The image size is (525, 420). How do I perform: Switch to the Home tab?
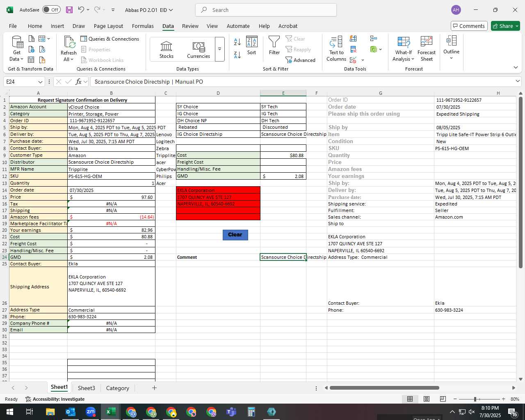click(35, 26)
